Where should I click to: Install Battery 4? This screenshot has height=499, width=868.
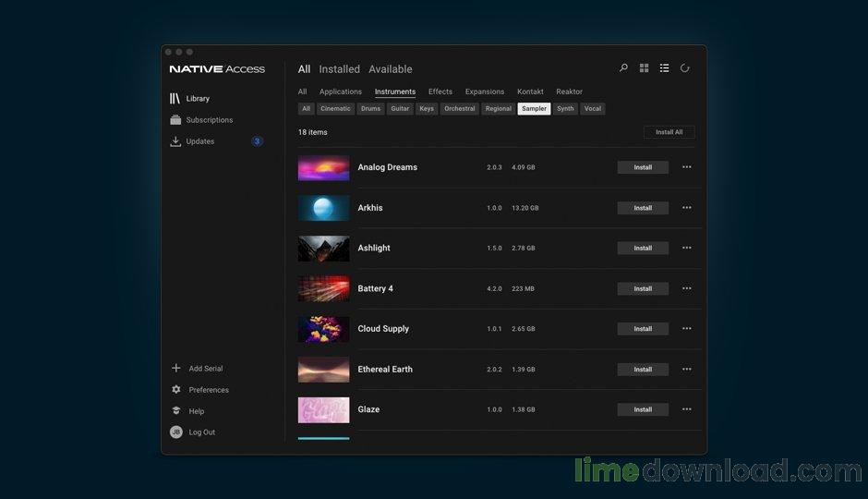click(643, 288)
